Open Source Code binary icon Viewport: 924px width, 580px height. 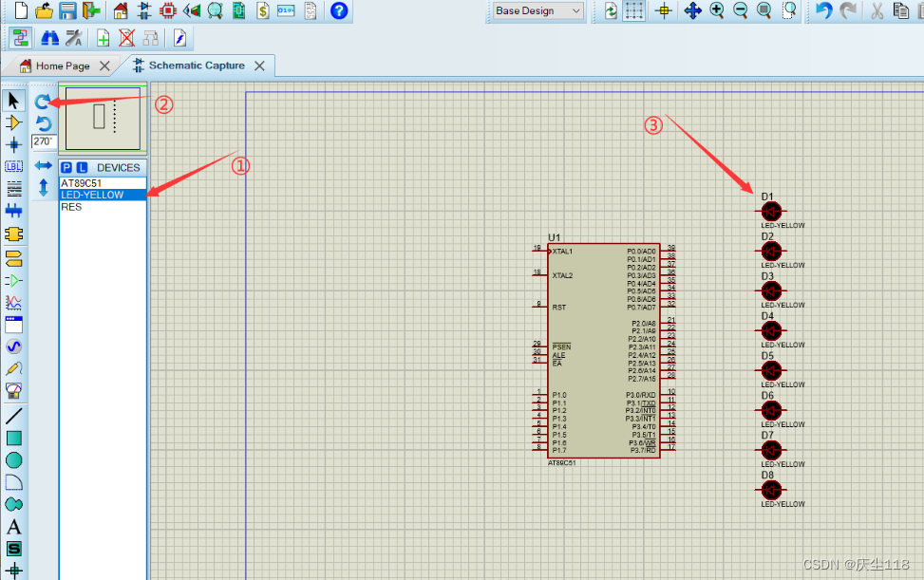click(286, 10)
